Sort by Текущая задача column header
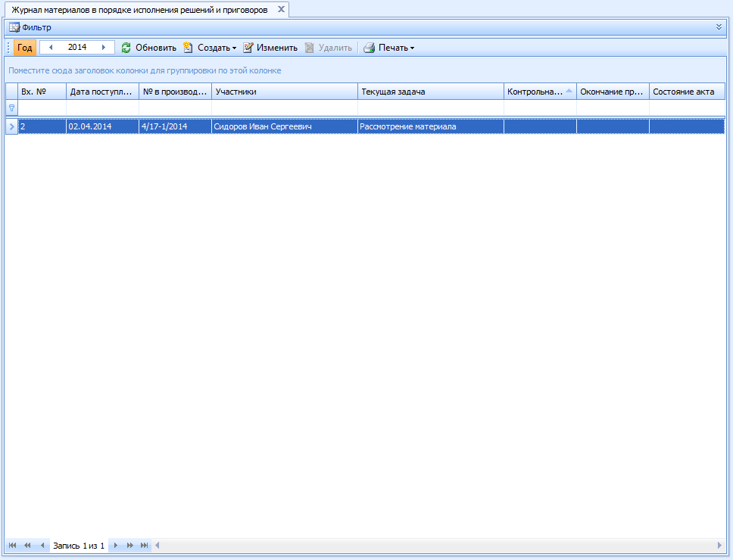 (x=431, y=92)
